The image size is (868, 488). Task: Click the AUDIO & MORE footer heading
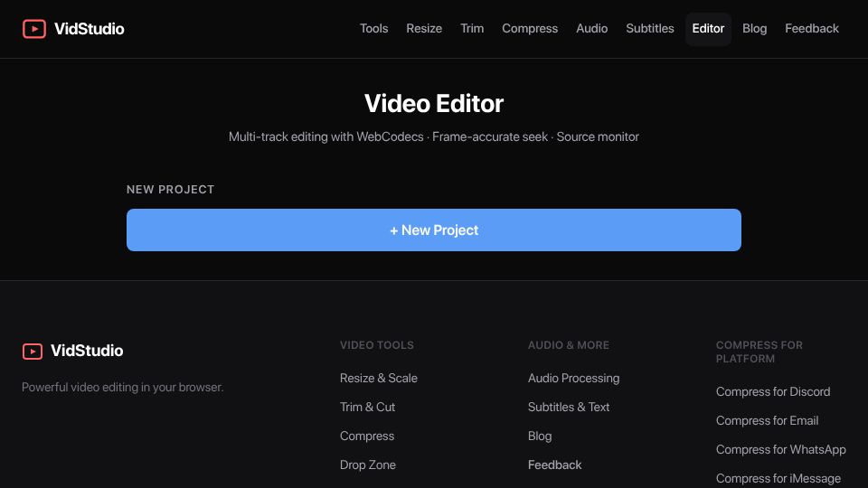pyautogui.click(x=568, y=344)
